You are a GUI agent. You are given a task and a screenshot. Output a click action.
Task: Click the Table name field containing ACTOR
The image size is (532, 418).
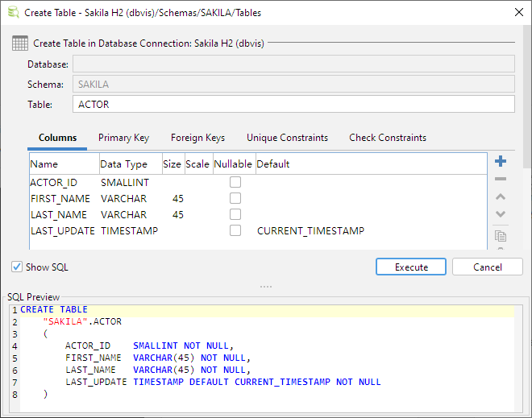click(x=293, y=105)
